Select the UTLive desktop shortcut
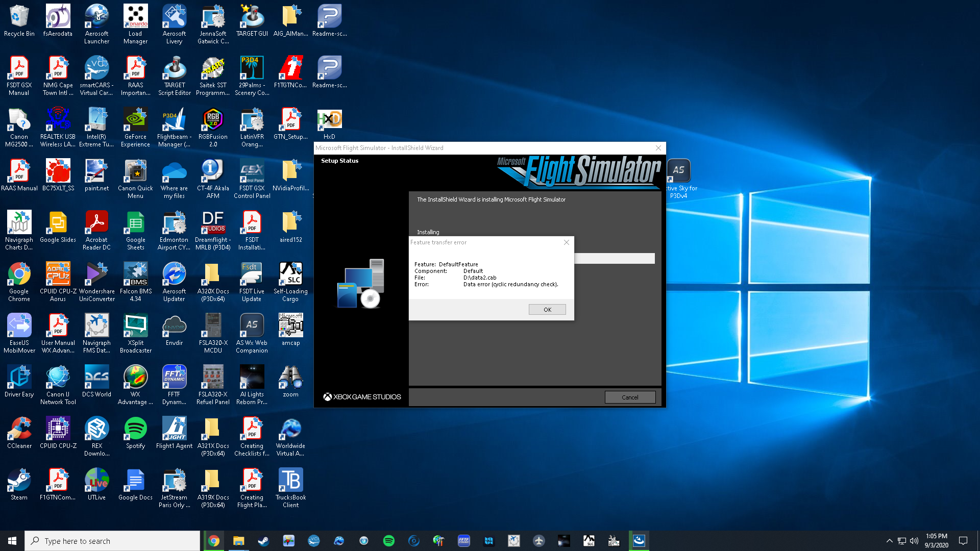 [x=97, y=485]
